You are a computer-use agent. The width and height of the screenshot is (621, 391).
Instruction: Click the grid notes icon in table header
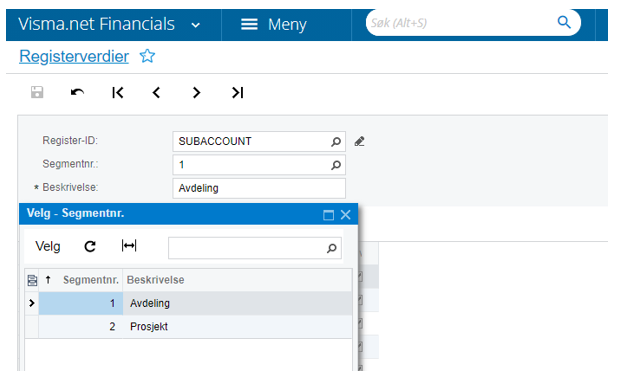click(x=32, y=280)
